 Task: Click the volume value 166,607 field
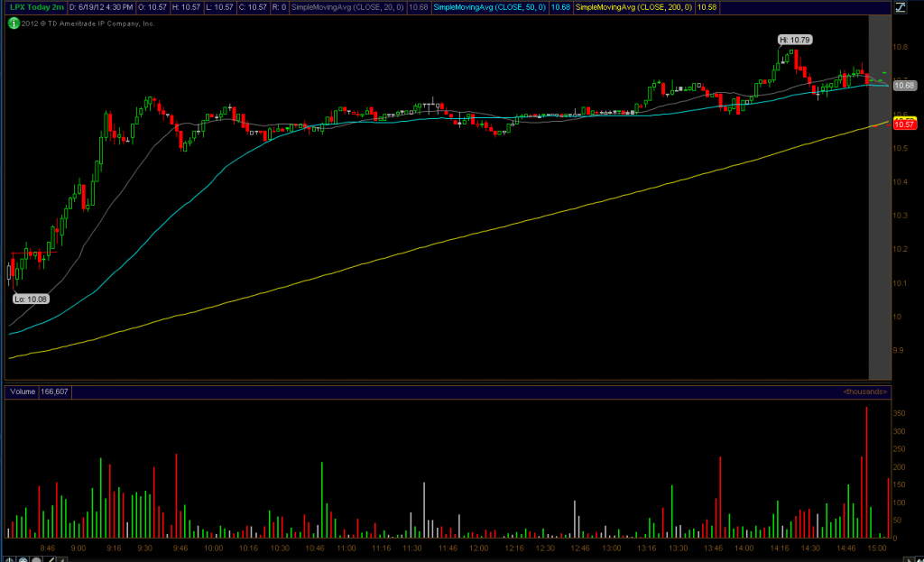coord(54,392)
